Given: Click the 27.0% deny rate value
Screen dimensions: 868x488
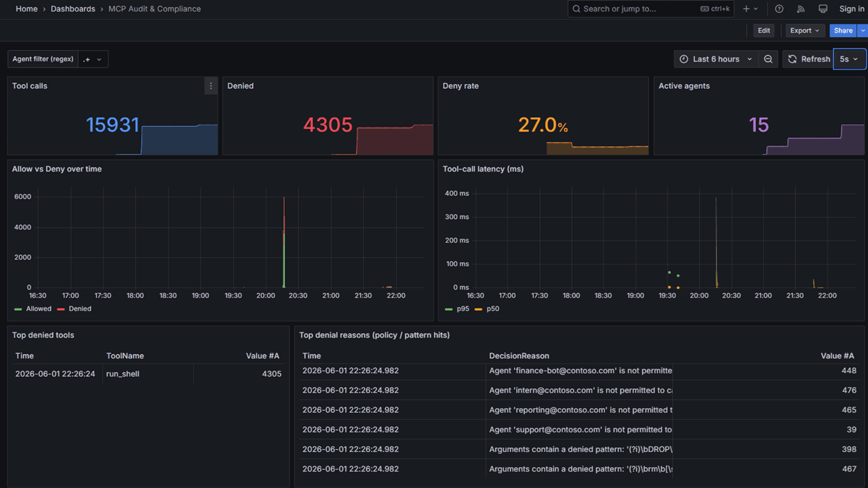Looking at the screenshot, I should click(x=543, y=125).
